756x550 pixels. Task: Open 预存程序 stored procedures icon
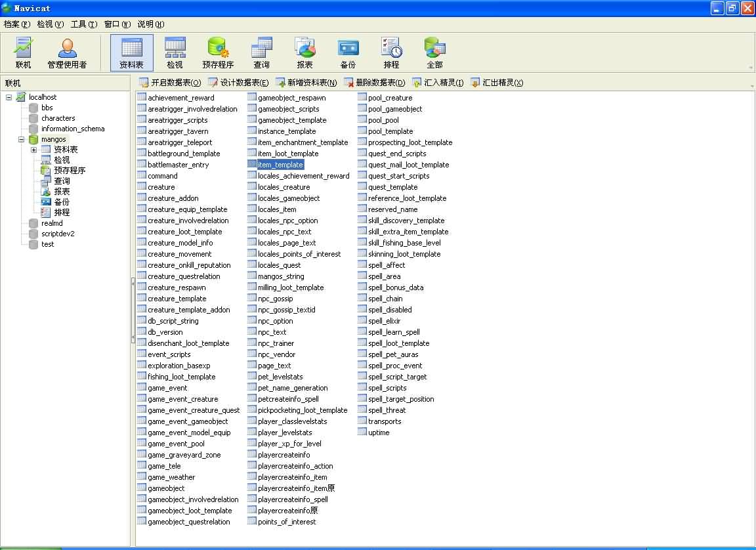[218, 53]
